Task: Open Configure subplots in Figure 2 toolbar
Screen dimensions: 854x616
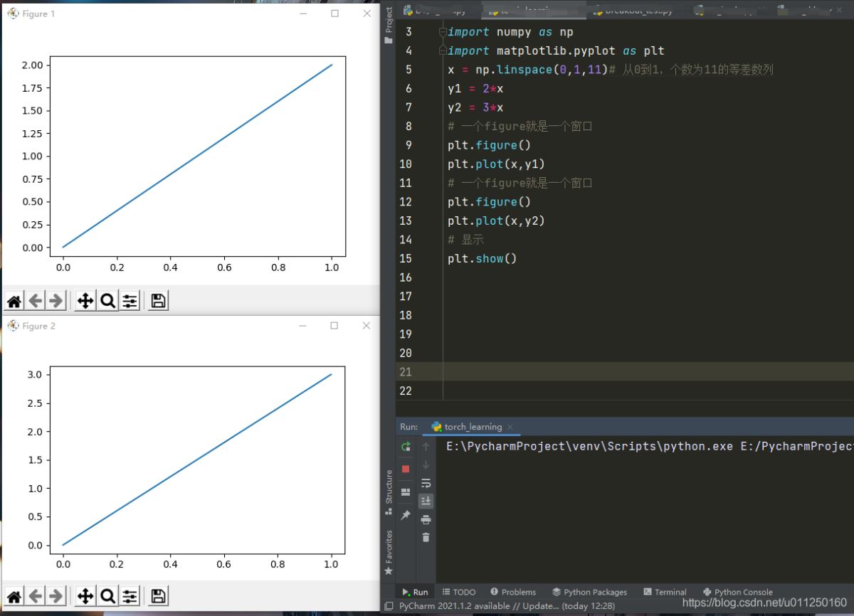Action: (x=130, y=596)
